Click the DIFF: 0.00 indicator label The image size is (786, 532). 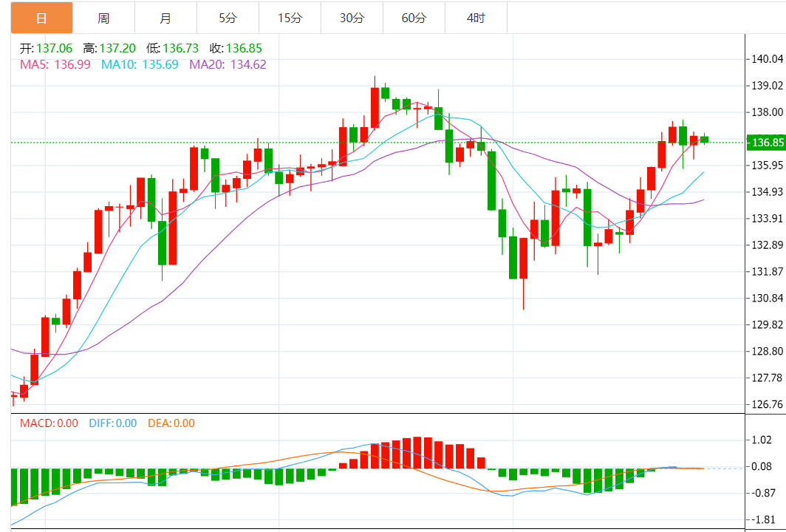coord(113,423)
